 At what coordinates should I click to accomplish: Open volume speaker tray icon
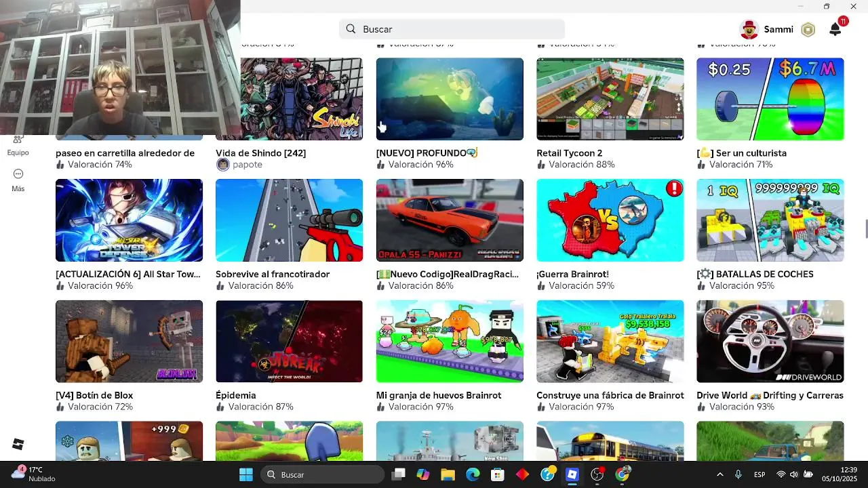[x=793, y=474]
